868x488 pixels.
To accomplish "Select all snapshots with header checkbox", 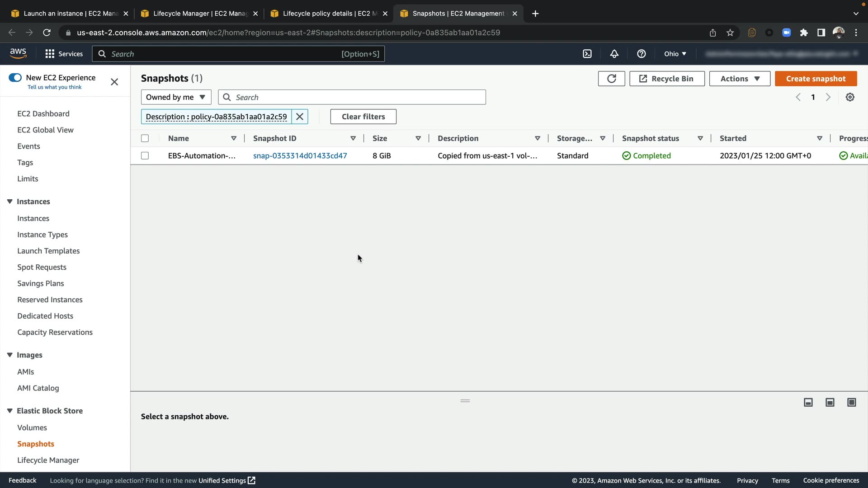I will tap(145, 138).
